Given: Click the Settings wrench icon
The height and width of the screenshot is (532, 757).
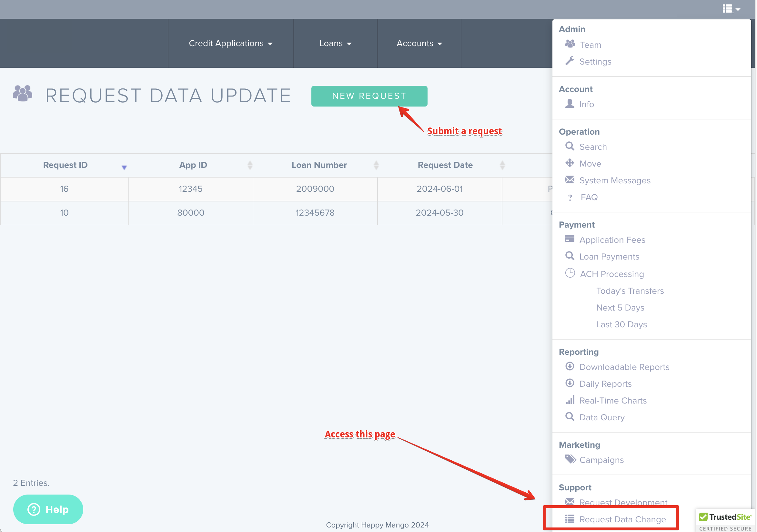Looking at the screenshot, I should point(570,61).
